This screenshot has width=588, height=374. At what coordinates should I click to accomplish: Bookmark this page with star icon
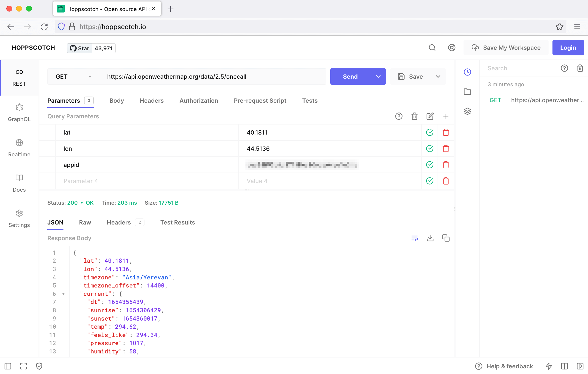coord(560,26)
